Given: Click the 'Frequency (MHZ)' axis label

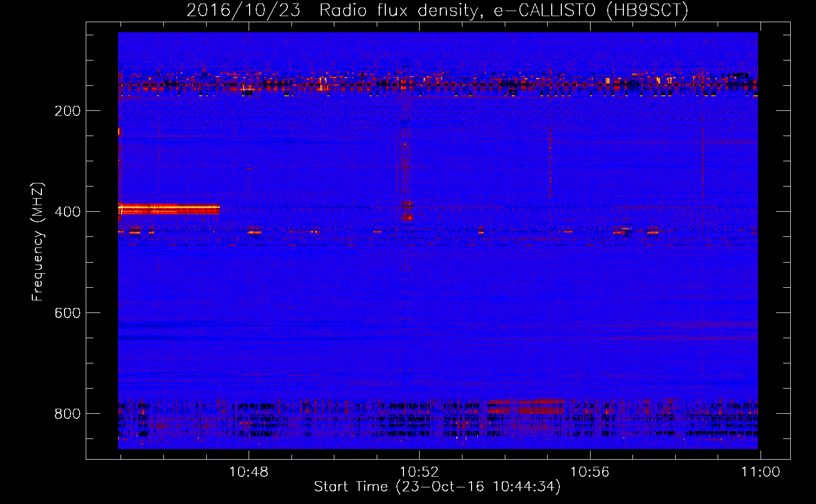Looking at the screenshot, I should pyautogui.click(x=38, y=242).
